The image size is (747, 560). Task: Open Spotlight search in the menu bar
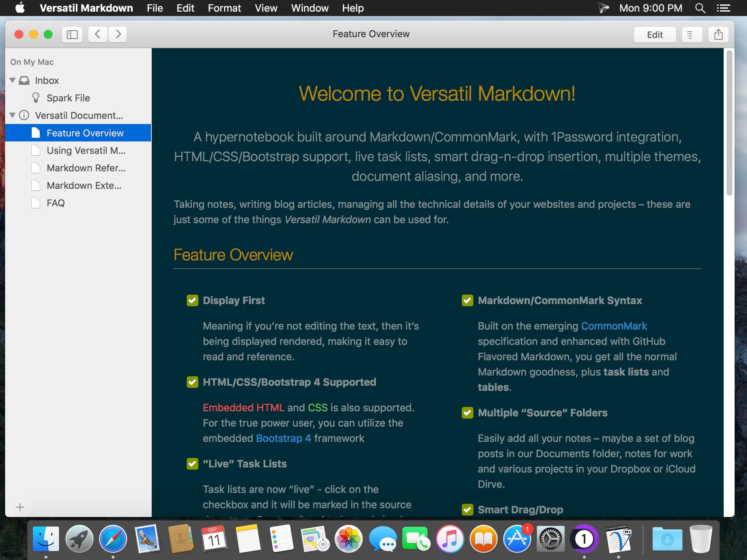(x=700, y=8)
